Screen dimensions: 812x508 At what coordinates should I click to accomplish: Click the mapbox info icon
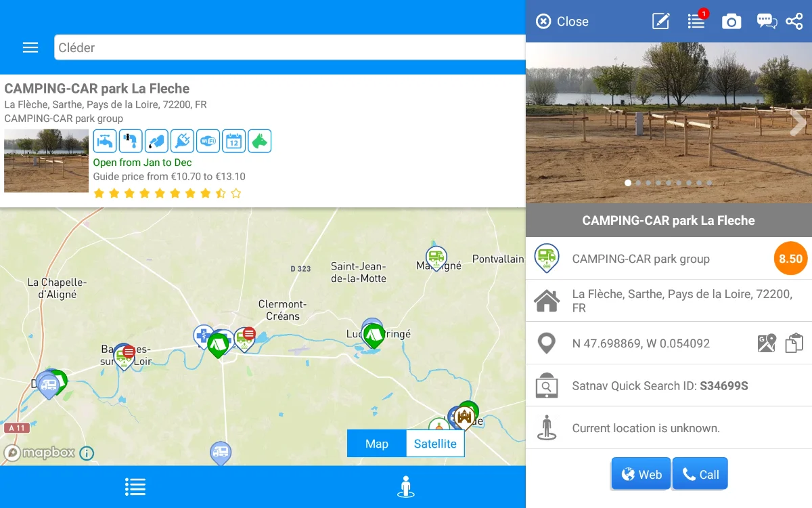point(87,453)
